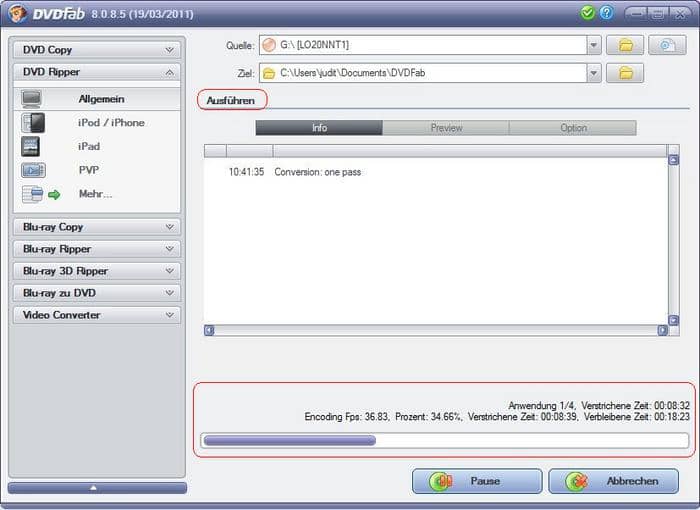Screen dimensions: 700x510
Task: Expand the Blu-ray zu DVD section
Action: (x=97, y=293)
